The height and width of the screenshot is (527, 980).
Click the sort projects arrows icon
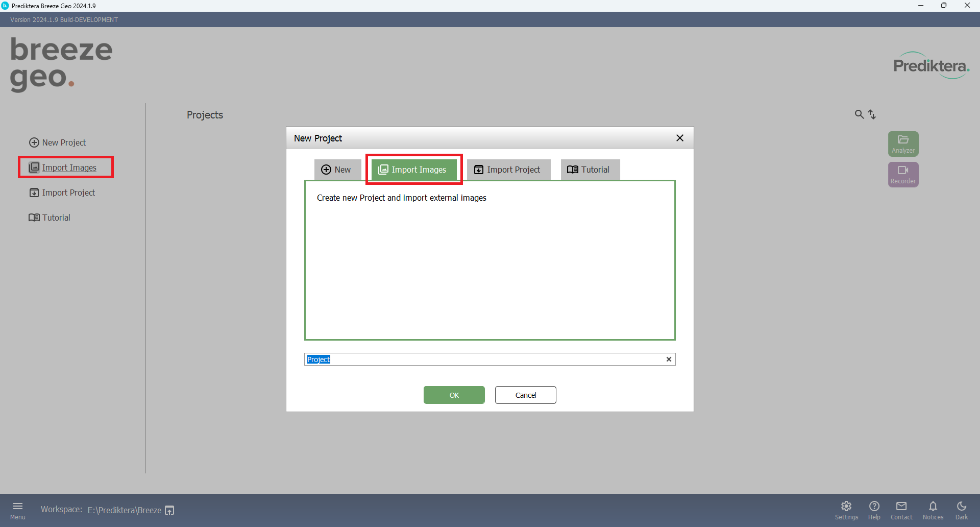click(x=872, y=114)
